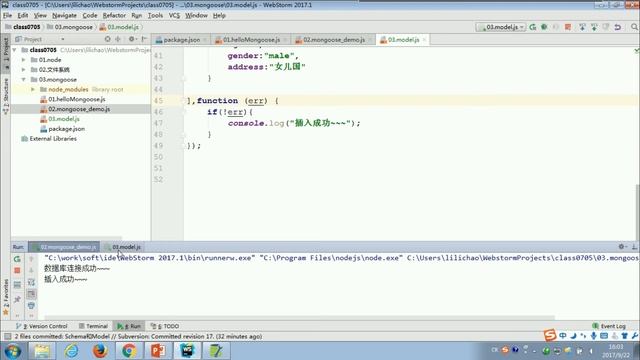Screen dimensions: 640x360
Task: Open the TODO tool window
Action: 164,326
